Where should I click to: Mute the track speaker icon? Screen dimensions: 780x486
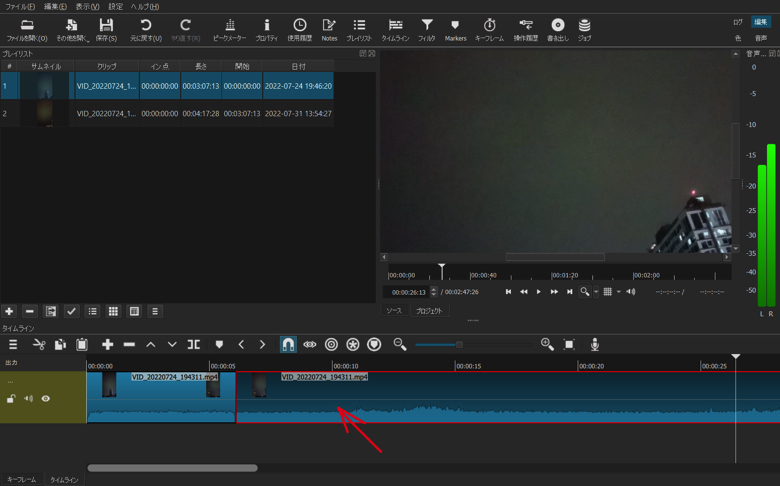click(28, 398)
